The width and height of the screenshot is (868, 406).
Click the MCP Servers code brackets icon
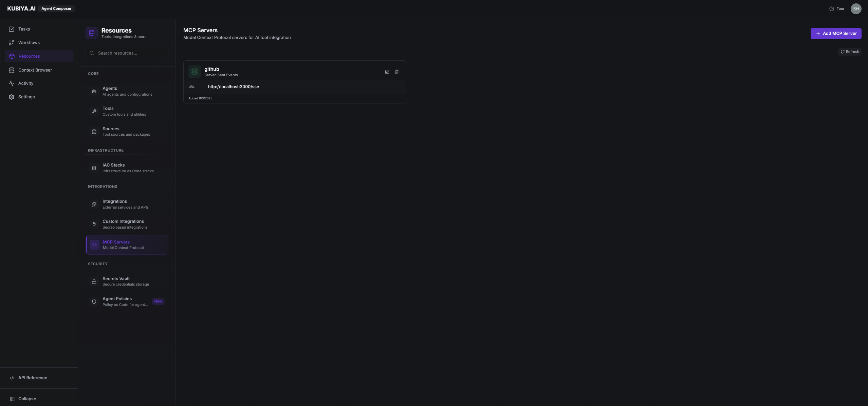tap(94, 245)
